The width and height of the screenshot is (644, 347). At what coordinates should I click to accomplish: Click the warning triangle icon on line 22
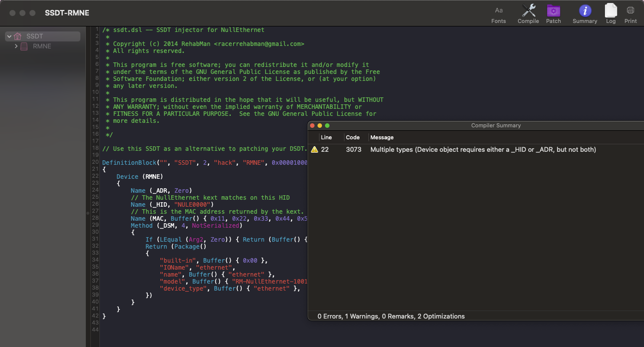(314, 149)
